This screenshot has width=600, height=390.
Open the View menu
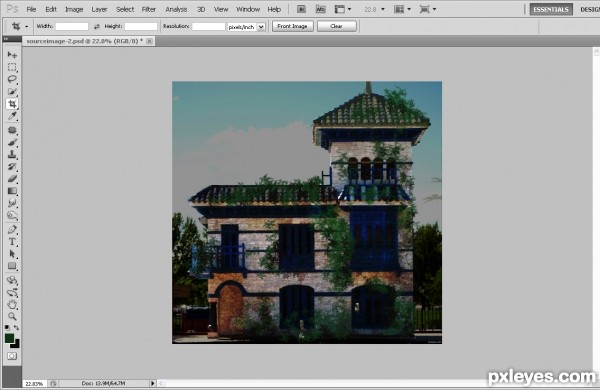point(221,9)
